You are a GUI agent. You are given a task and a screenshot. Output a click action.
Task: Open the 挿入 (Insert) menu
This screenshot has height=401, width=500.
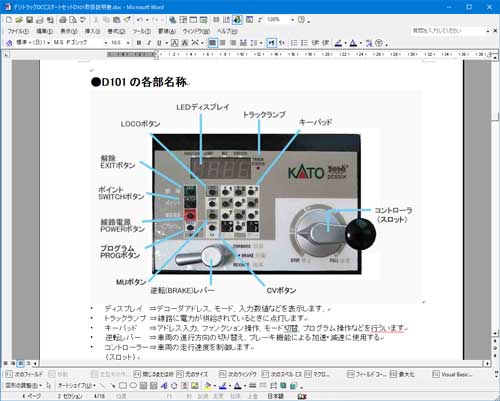(92, 31)
